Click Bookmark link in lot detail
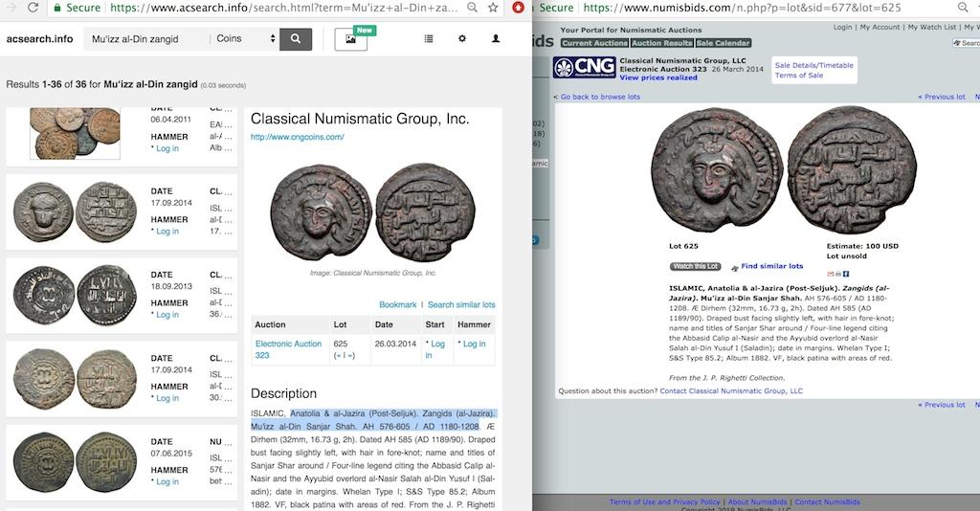This screenshot has width=980, height=511. pyautogui.click(x=397, y=305)
